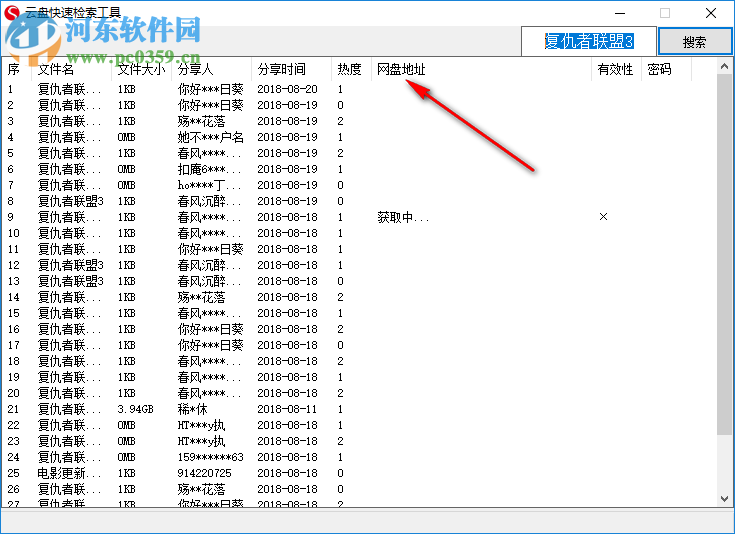
Task: Click 0MB file size in row 7
Action: pos(127,185)
